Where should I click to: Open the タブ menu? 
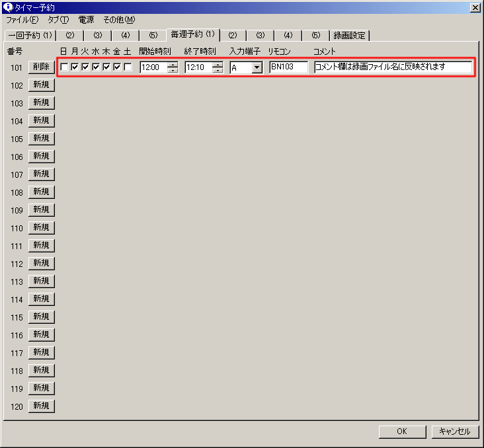pos(58,20)
